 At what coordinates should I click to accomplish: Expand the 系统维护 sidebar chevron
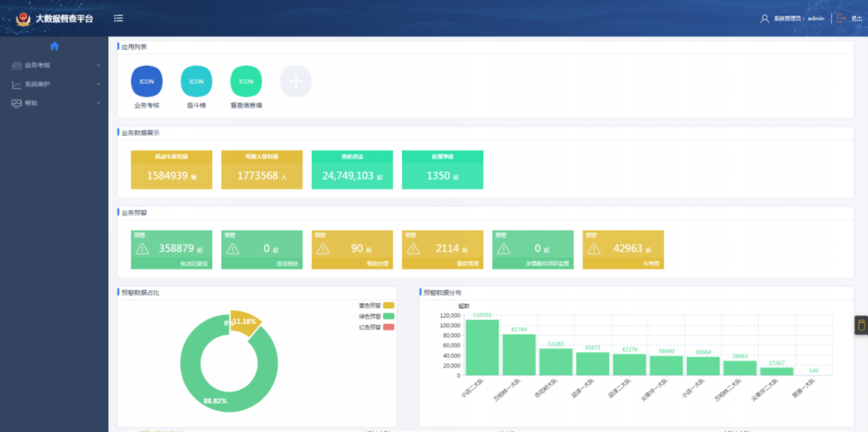99,85
